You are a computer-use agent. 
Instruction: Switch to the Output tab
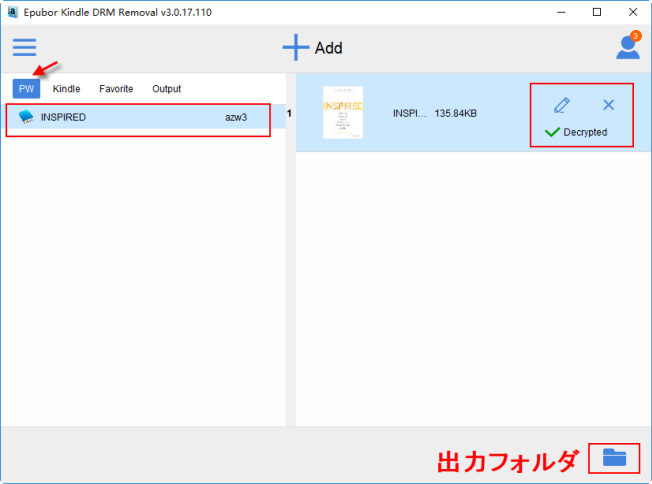pos(166,89)
